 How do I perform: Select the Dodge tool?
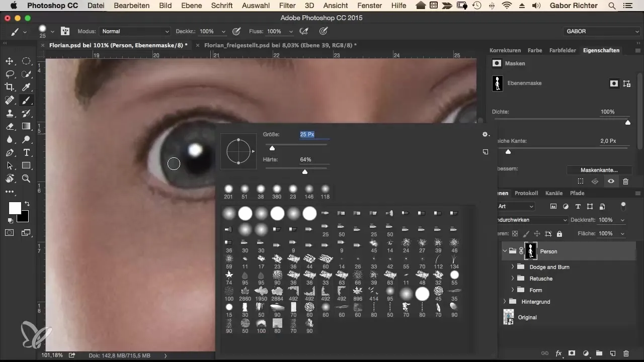(x=26, y=140)
